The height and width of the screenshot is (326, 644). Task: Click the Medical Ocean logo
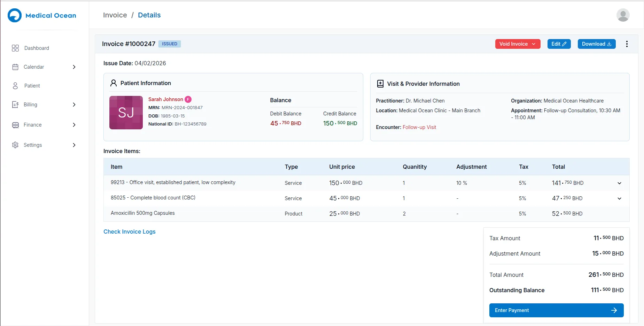click(x=41, y=15)
